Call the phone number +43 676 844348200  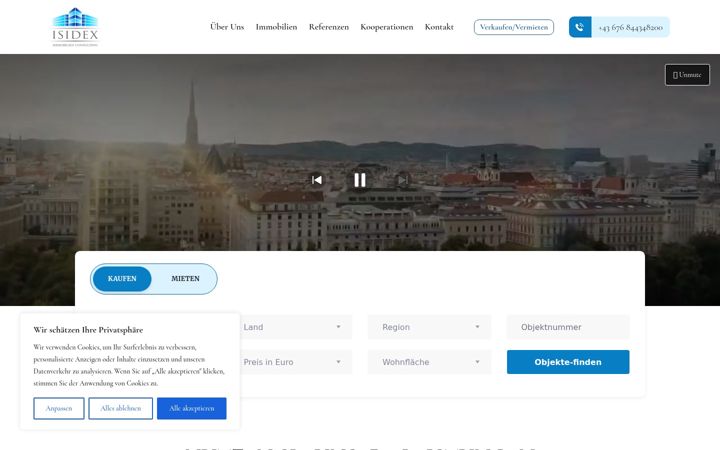[630, 27]
